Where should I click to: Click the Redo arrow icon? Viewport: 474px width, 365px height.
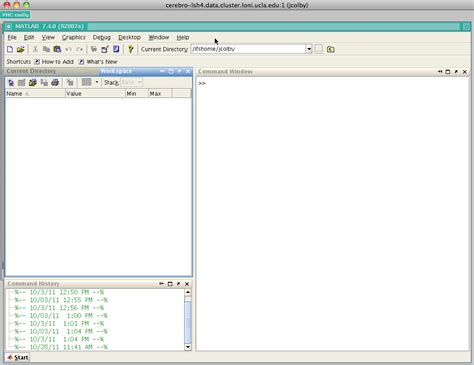[x=80, y=49]
